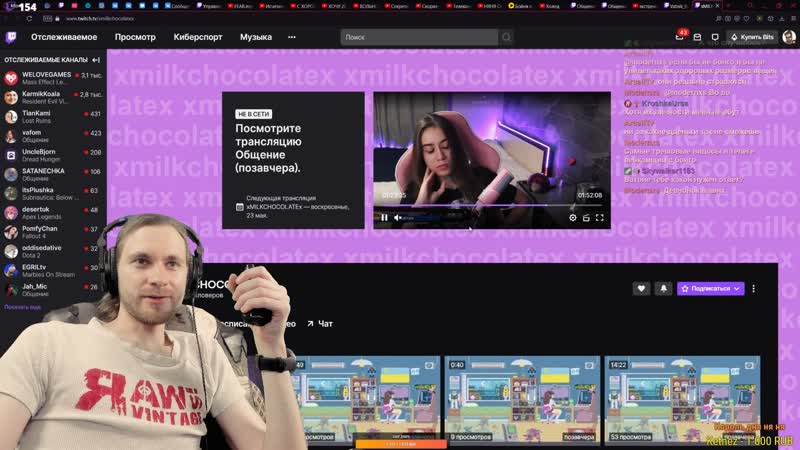Viewport: 800px width, 450px height.
Task: Open PomfyChan channel in sidebar
Action: pos(53,232)
